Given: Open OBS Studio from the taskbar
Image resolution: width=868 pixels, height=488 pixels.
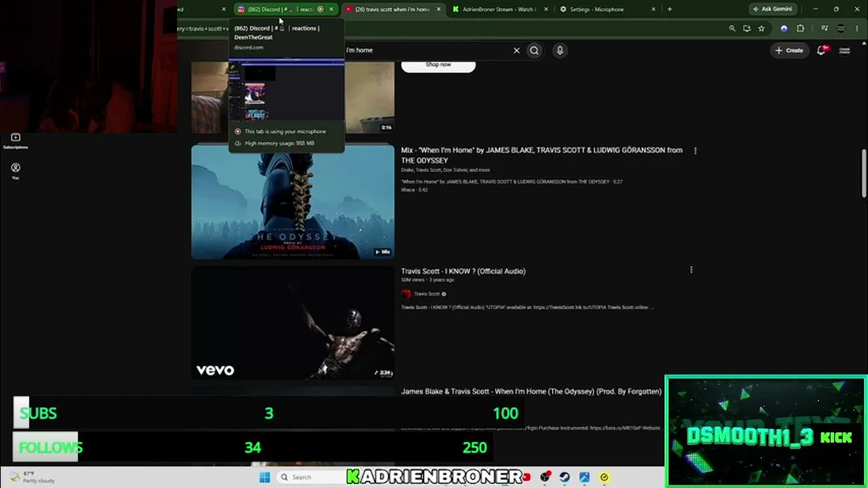Looking at the screenshot, I should point(545,477).
